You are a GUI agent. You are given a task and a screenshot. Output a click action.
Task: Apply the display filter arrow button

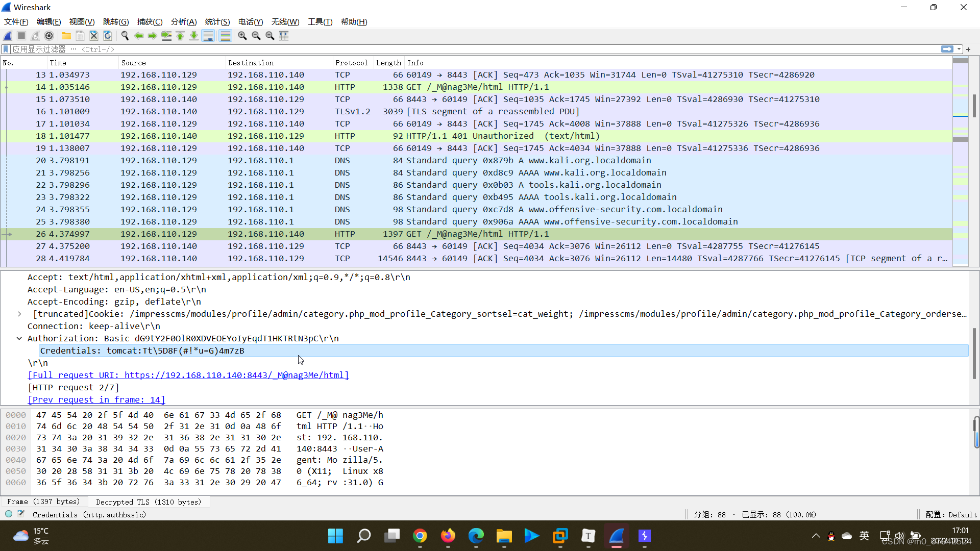947,49
